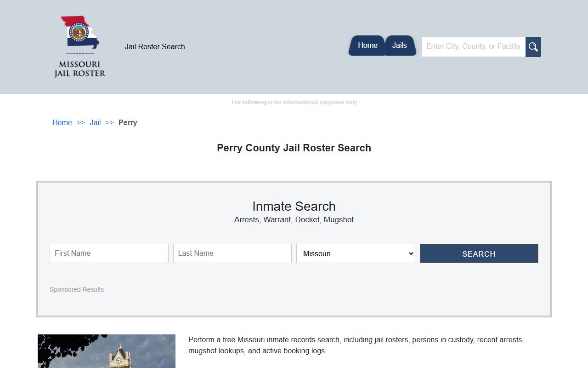The width and height of the screenshot is (588, 368).
Task: Click the Sponsored Results label
Action: coord(77,289)
